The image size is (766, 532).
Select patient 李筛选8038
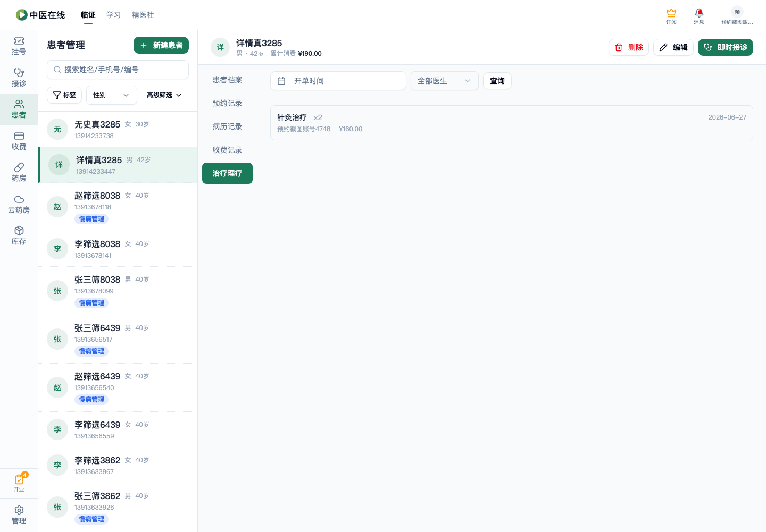118,249
